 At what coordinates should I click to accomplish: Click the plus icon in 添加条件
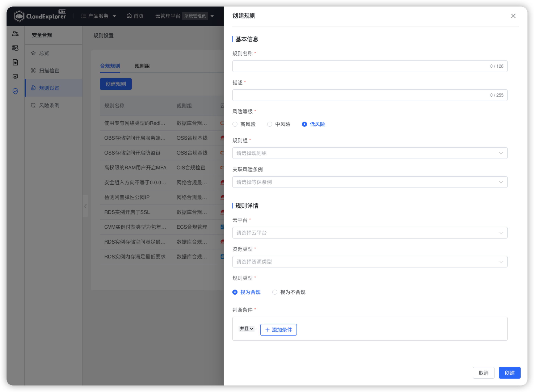[267, 330]
